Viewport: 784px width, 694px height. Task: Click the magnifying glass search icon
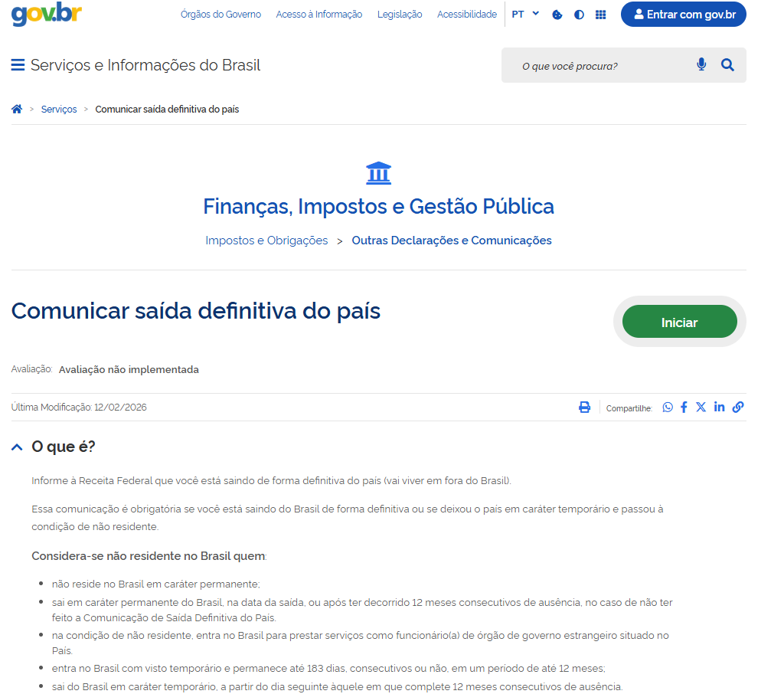click(727, 65)
